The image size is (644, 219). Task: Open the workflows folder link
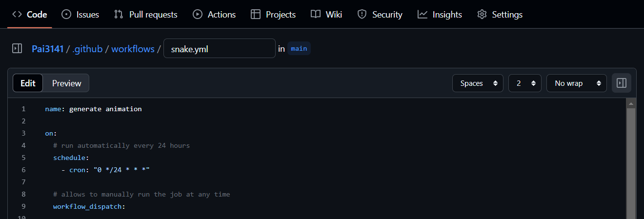click(x=133, y=49)
